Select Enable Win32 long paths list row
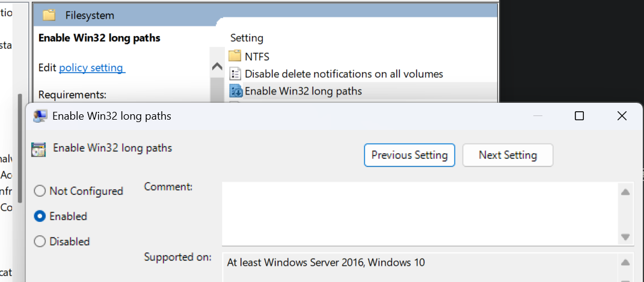This screenshot has height=282, width=644. (x=361, y=91)
